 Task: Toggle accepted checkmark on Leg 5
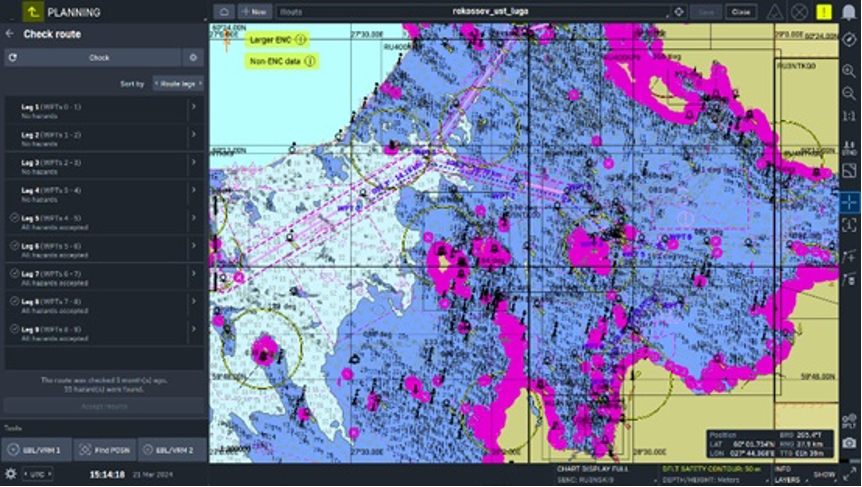(x=14, y=218)
